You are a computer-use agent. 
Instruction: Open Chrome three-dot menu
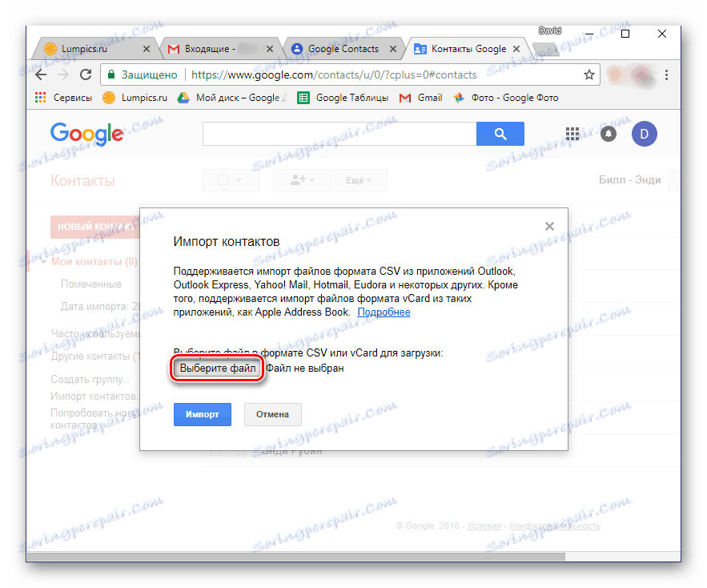click(x=666, y=75)
